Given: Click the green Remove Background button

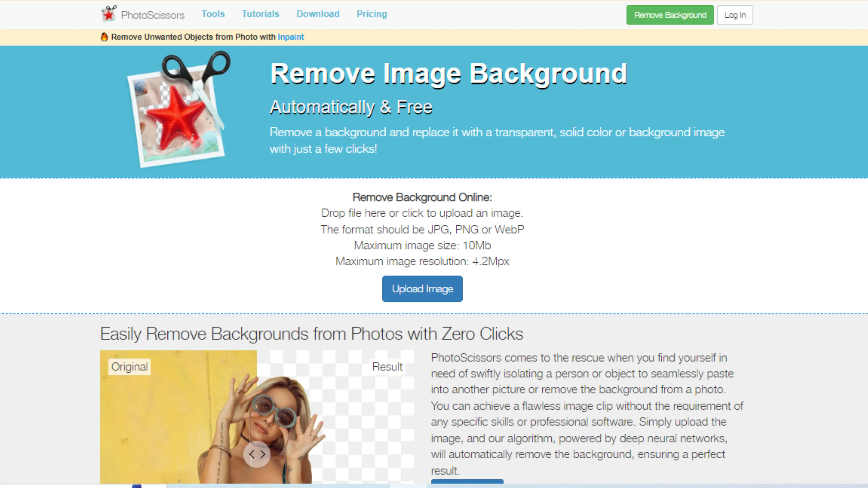Looking at the screenshot, I should point(670,15).
